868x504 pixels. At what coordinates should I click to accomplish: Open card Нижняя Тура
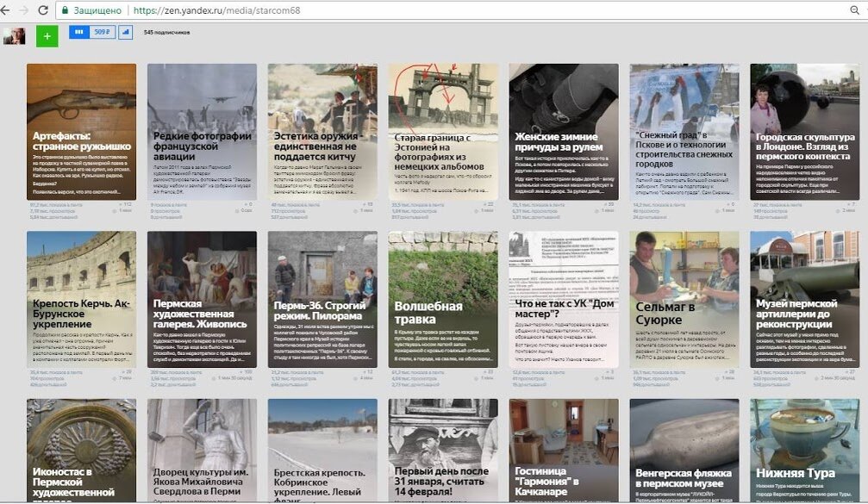pos(805,451)
